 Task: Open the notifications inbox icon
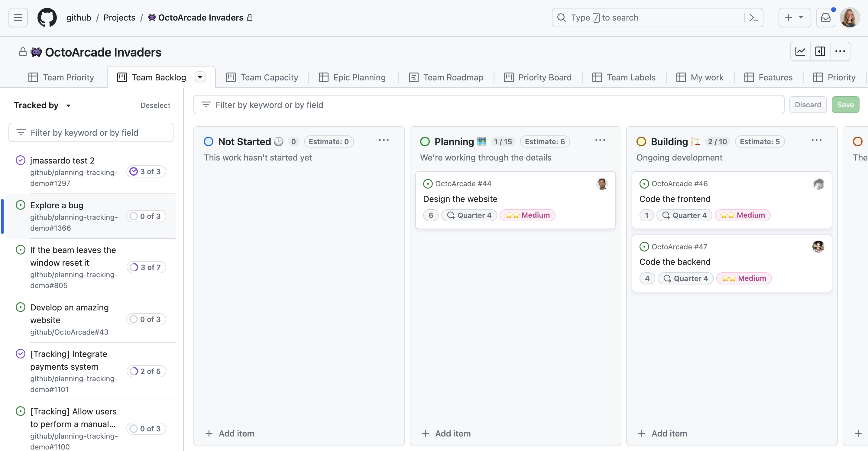tap(826, 17)
